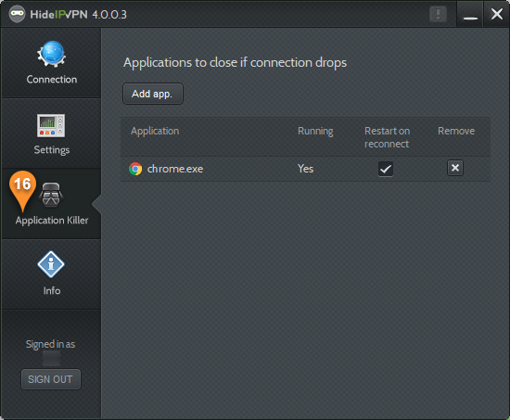This screenshot has height=420, width=510.
Task: Click the Running column header
Action: (315, 131)
